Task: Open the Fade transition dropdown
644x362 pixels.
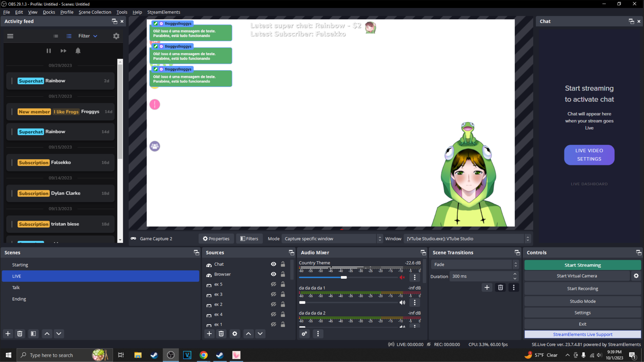Action: pyautogui.click(x=475, y=264)
